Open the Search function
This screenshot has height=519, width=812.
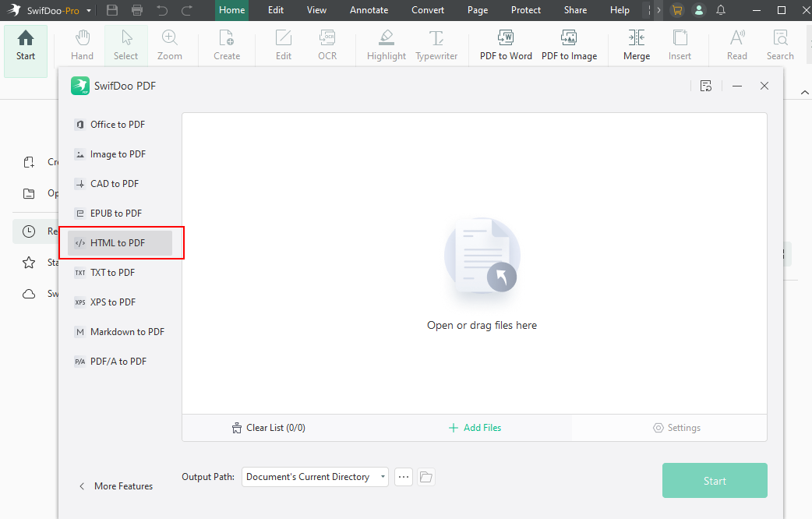pos(779,44)
